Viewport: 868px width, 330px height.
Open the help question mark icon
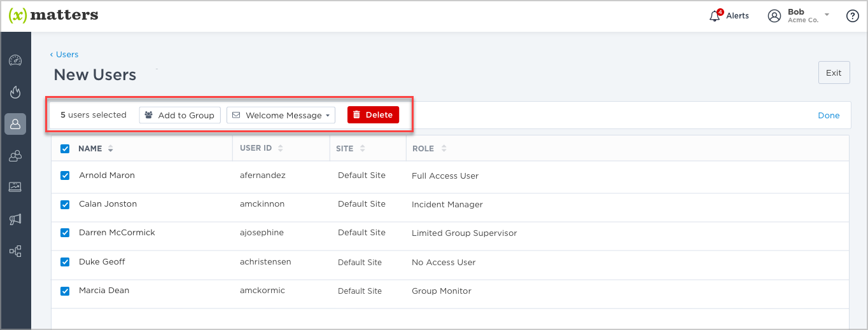853,16
